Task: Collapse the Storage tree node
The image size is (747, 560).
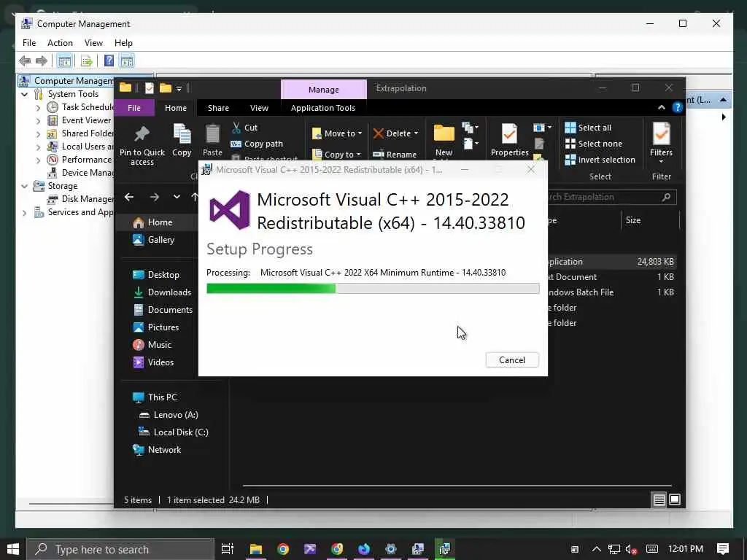Action: (x=24, y=186)
